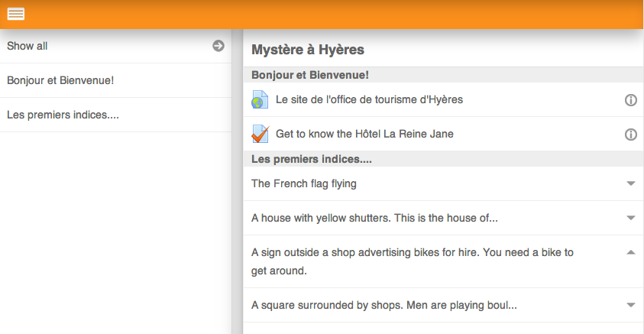Open the hamburger menu in orange header
644x334 pixels.
click(x=16, y=14)
